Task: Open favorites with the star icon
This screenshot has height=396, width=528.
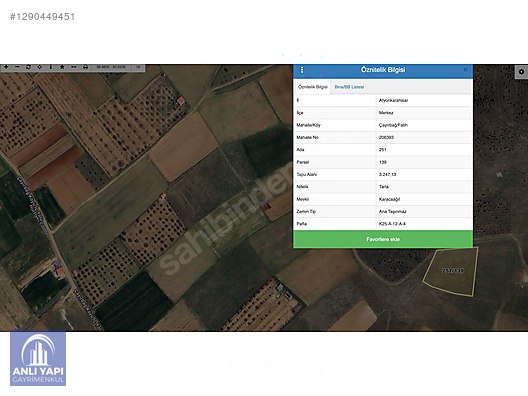Action: (x=62, y=67)
